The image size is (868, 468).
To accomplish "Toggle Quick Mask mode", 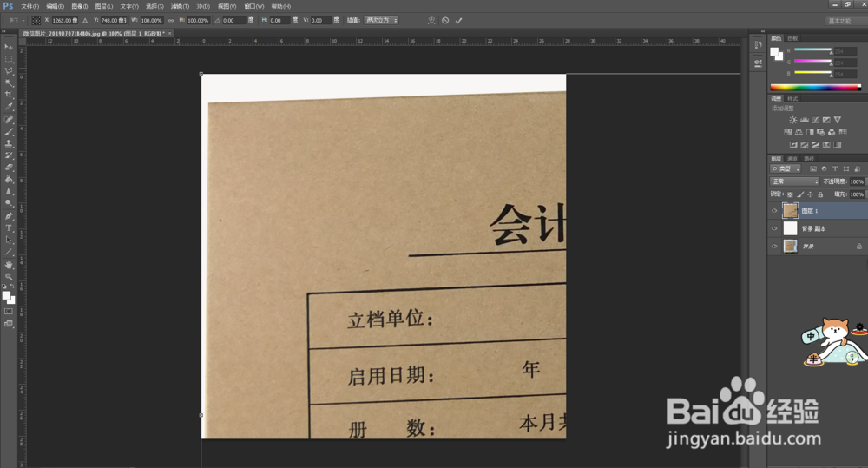I will (x=9, y=311).
